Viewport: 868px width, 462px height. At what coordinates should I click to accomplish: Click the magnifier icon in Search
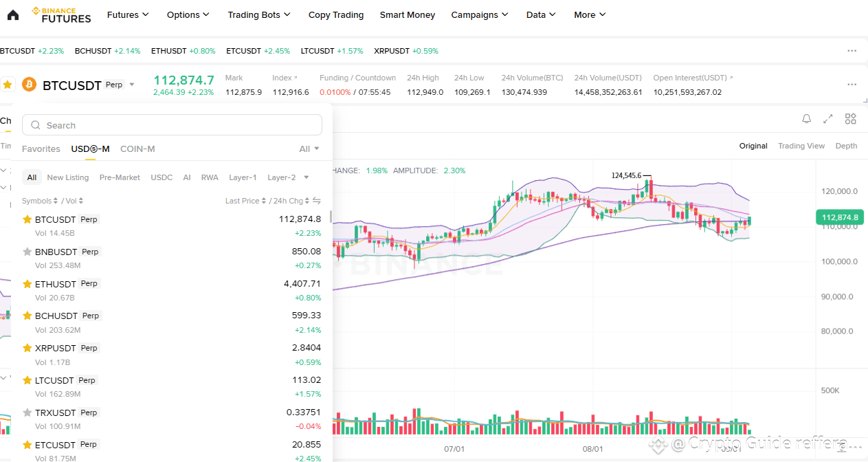click(x=36, y=125)
